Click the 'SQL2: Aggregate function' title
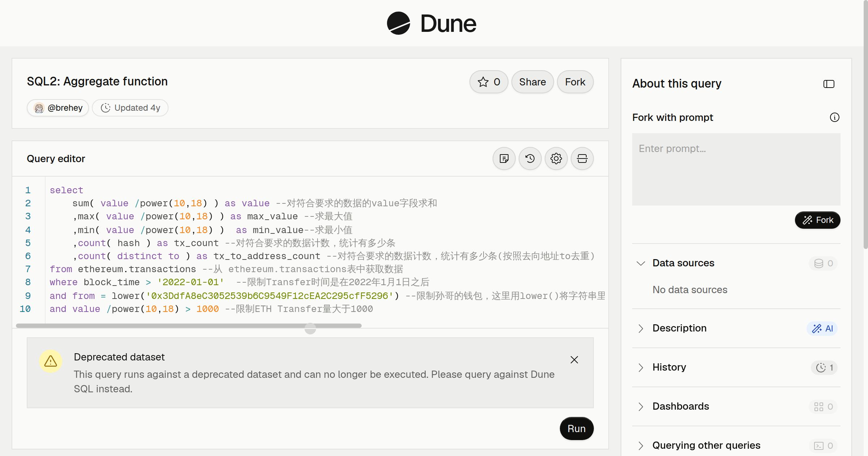The width and height of the screenshot is (868, 456). click(x=97, y=81)
